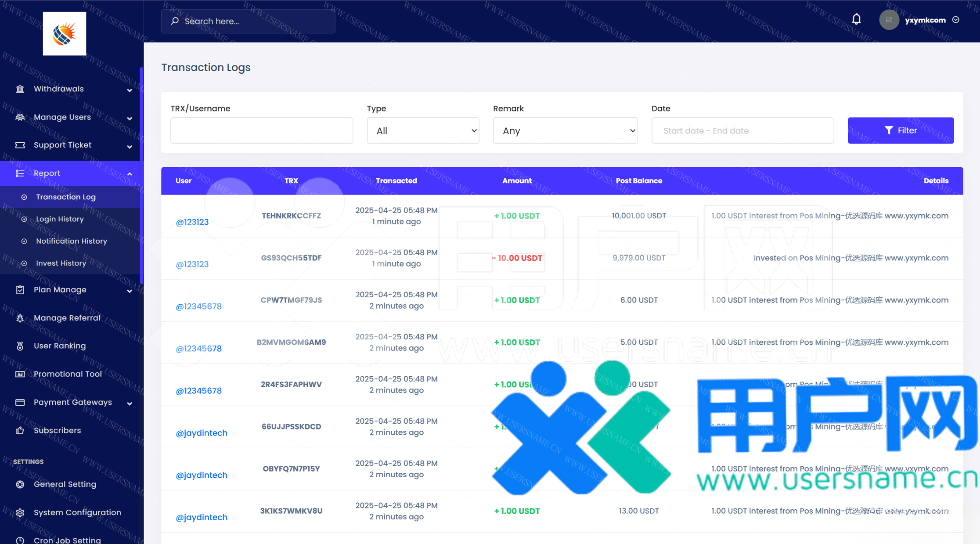Click the System Configuration cog icon
This screenshot has height=544, width=980.
20,512
